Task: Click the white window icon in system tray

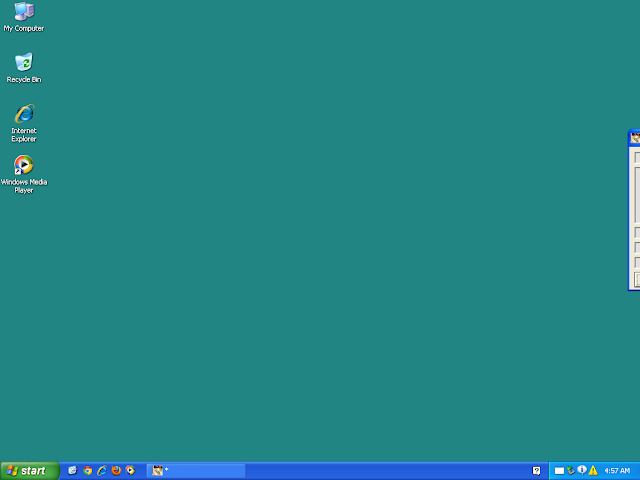Action: click(559, 471)
